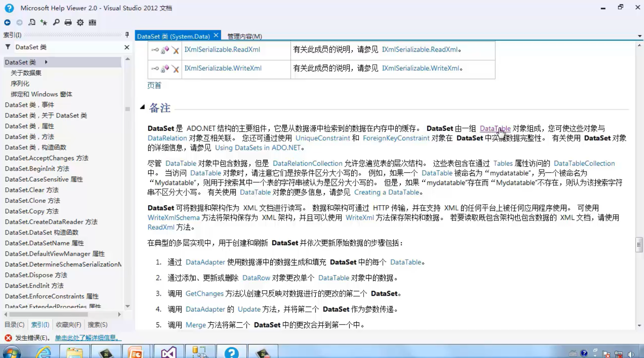This screenshot has height=358, width=644.
Task: Select DataSet.Dispose 方法 entry
Action: (36, 275)
